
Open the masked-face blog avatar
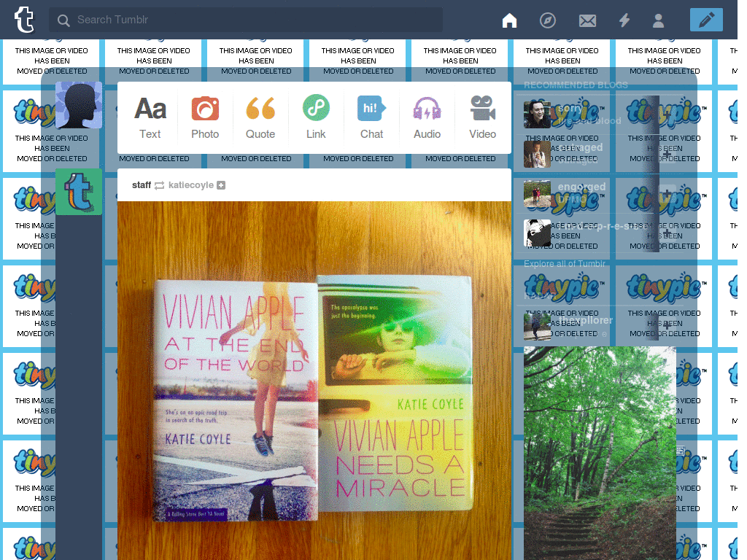(x=537, y=233)
